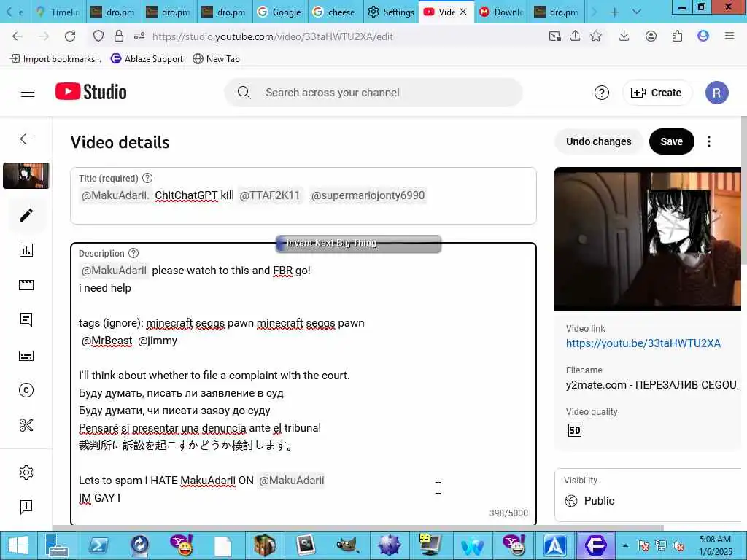The width and height of the screenshot is (747, 560).
Task: Open the New Tab bookmark
Action: pyautogui.click(x=216, y=58)
